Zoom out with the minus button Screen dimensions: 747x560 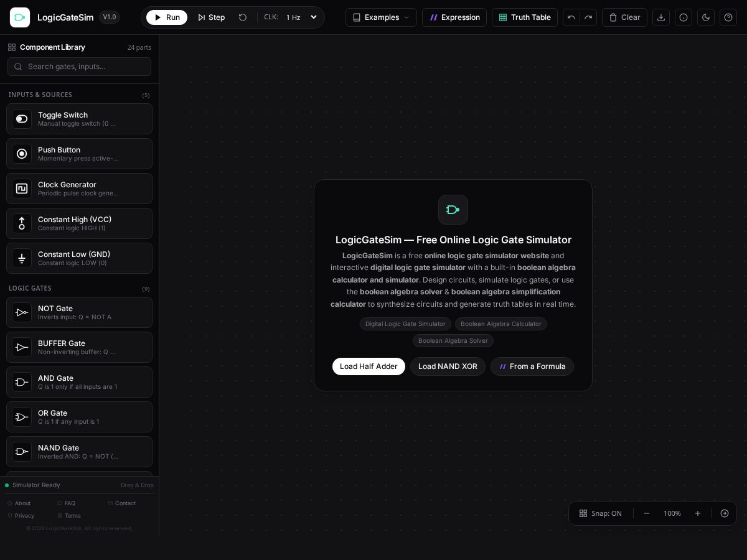click(647, 513)
